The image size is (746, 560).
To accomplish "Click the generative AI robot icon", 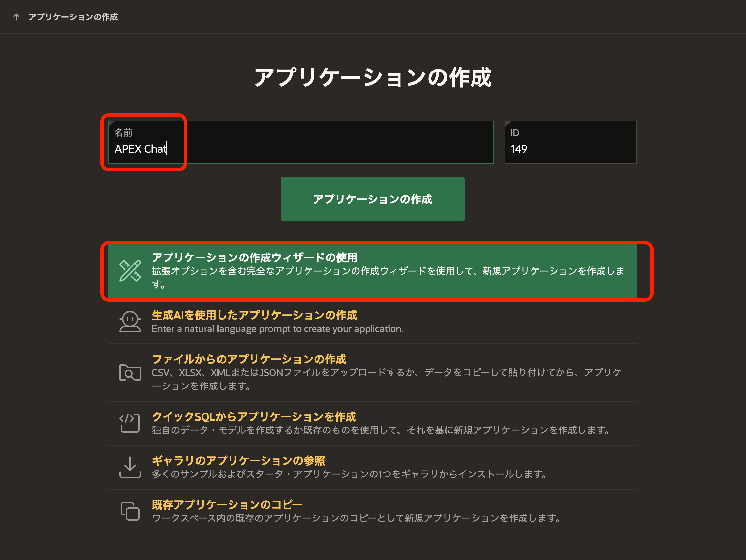I will (130, 322).
